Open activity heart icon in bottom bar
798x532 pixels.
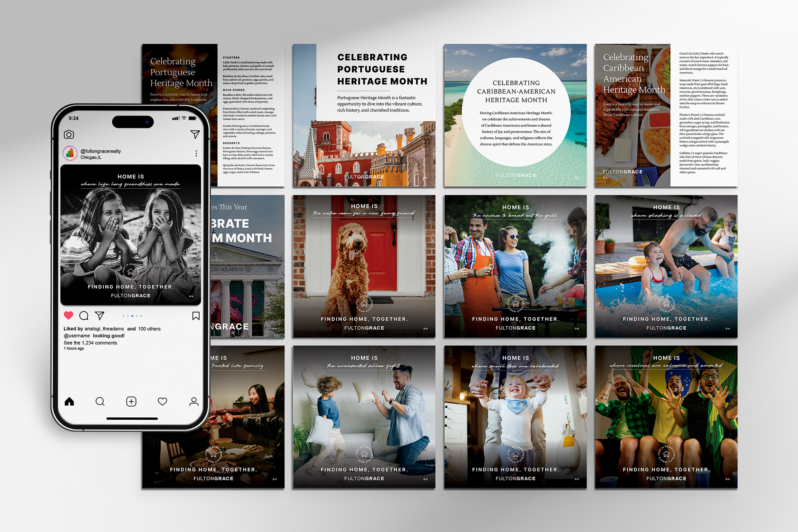[x=163, y=401]
